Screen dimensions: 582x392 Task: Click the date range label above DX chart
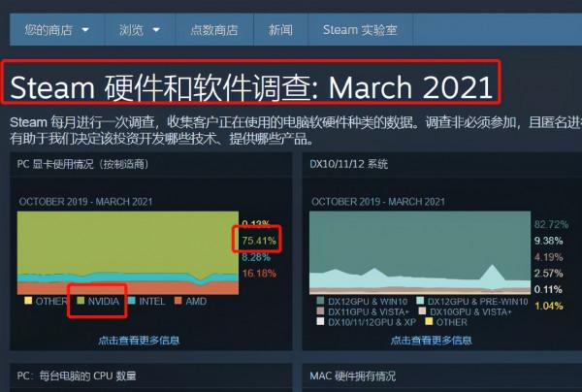[x=378, y=202]
